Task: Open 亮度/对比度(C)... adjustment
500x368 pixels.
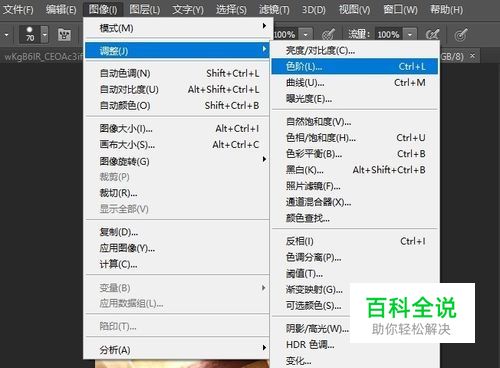Action: coord(355,50)
